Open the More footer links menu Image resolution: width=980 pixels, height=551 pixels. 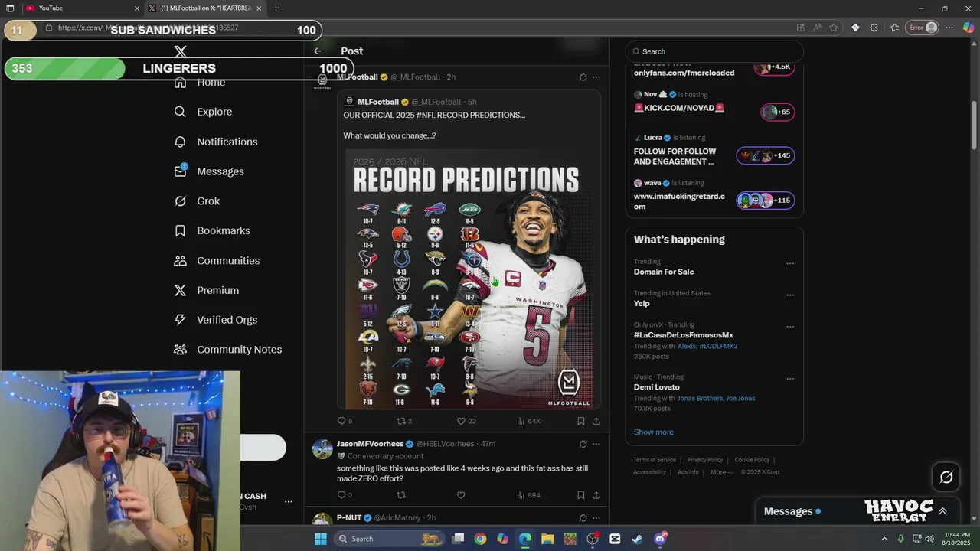click(722, 472)
